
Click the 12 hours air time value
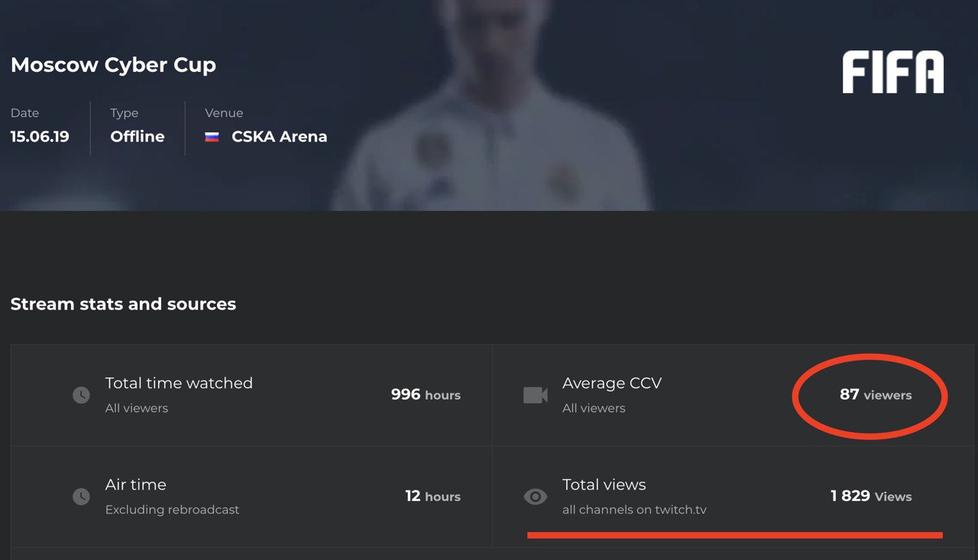[x=432, y=497]
